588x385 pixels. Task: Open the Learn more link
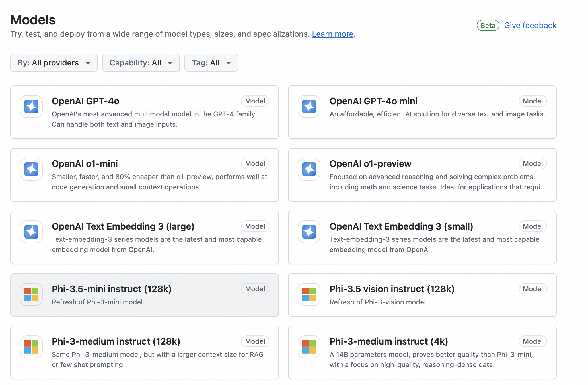tap(332, 34)
